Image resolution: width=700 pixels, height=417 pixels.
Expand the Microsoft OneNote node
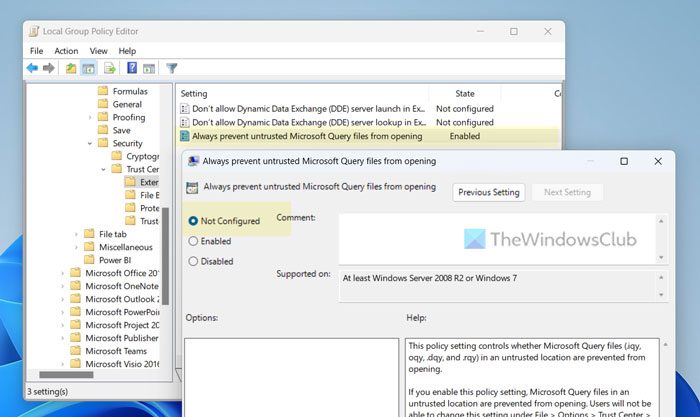point(62,286)
